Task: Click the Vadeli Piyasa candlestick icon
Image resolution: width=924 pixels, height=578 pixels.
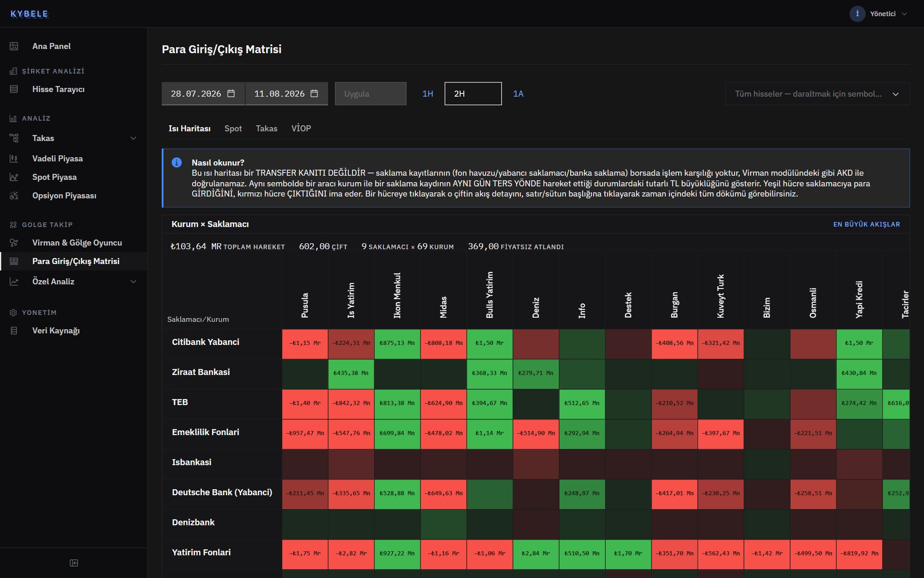Action: pos(14,159)
